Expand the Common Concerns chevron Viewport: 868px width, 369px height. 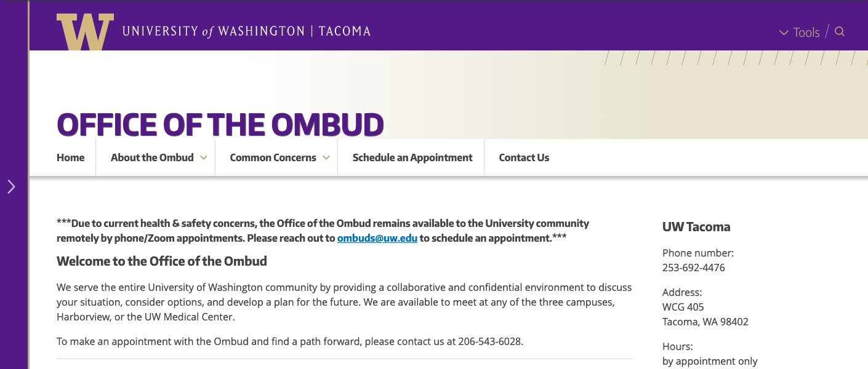click(x=326, y=158)
